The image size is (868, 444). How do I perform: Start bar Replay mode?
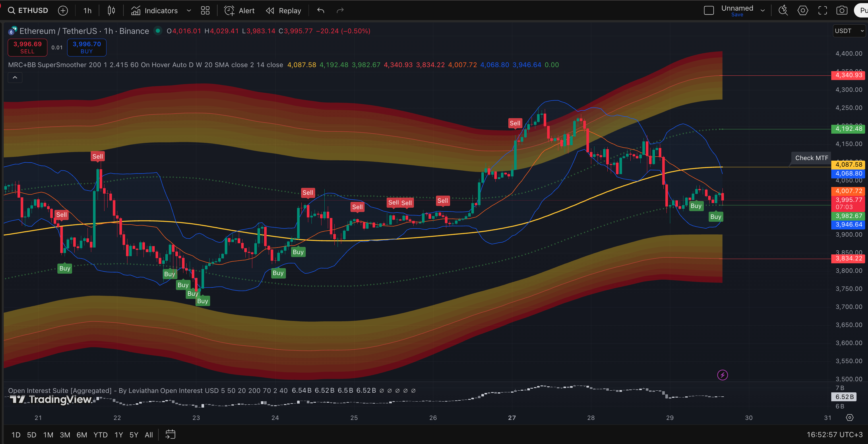coord(283,10)
